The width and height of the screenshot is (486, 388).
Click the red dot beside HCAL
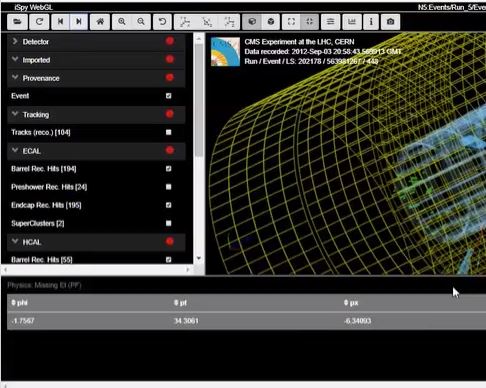(x=170, y=241)
